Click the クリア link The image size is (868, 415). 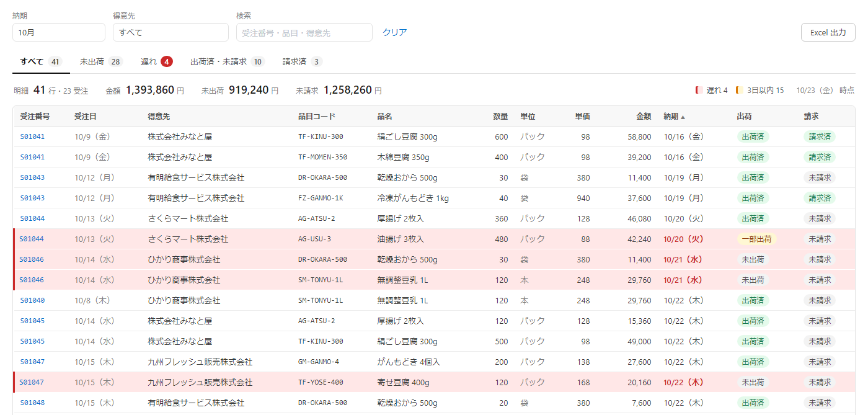click(x=395, y=32)
